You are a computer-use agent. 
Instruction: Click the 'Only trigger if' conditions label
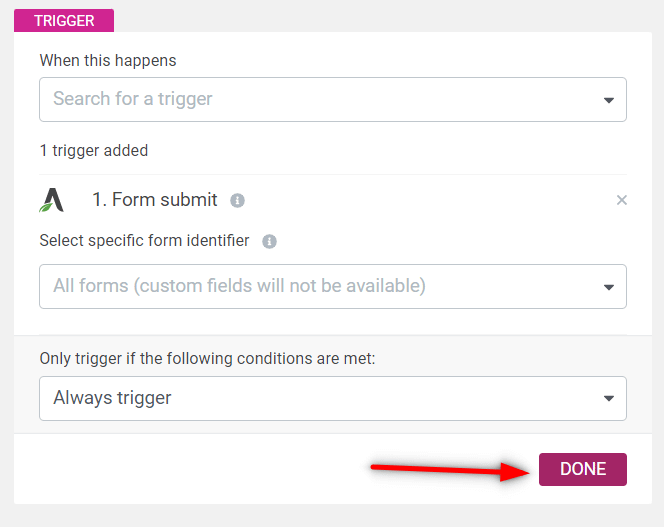click(x=207, y=357)
